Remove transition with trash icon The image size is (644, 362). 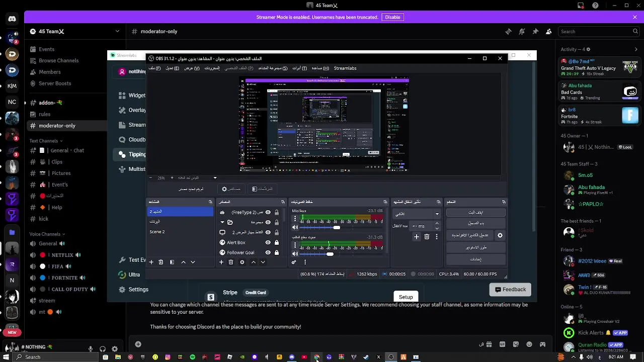[x=427, y=236]
